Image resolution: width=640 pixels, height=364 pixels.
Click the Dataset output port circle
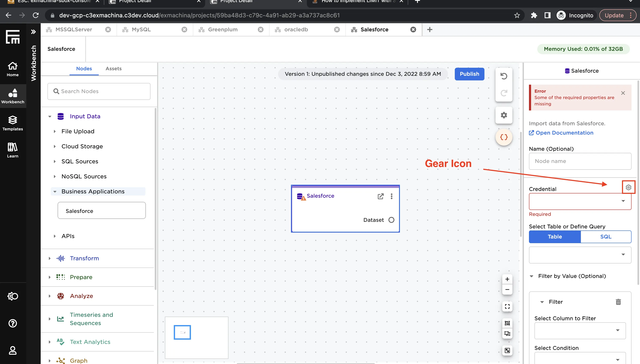[x=391, y=220]
